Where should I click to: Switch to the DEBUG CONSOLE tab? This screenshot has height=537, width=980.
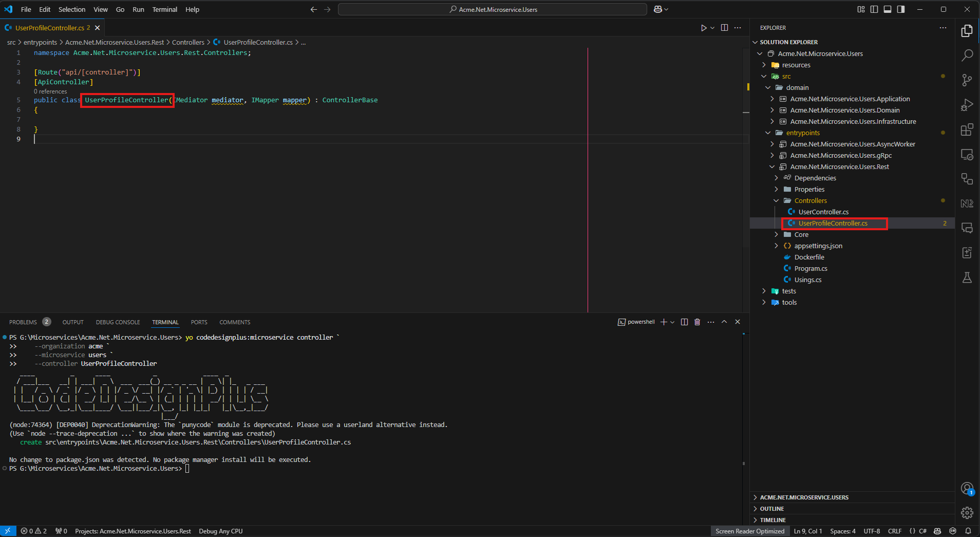pyautogui.click(x=118, y=322)
